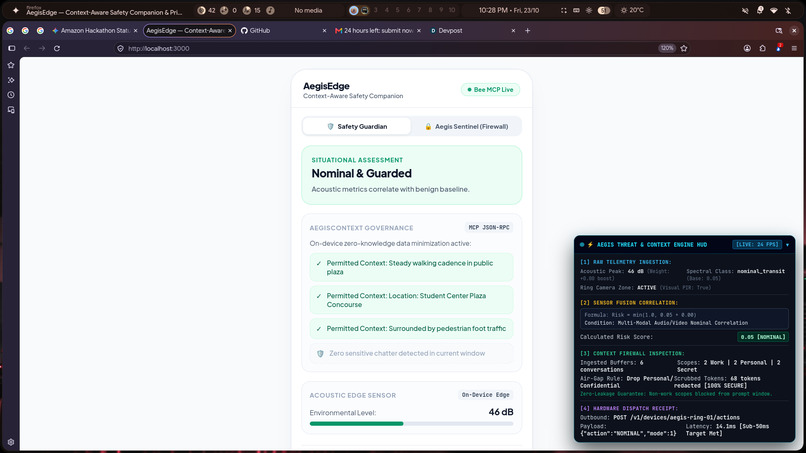This screenshot has width=806, height=453.
Task: Select 'Steady walking cadence in public plaza' row
Action: (411, 267)
